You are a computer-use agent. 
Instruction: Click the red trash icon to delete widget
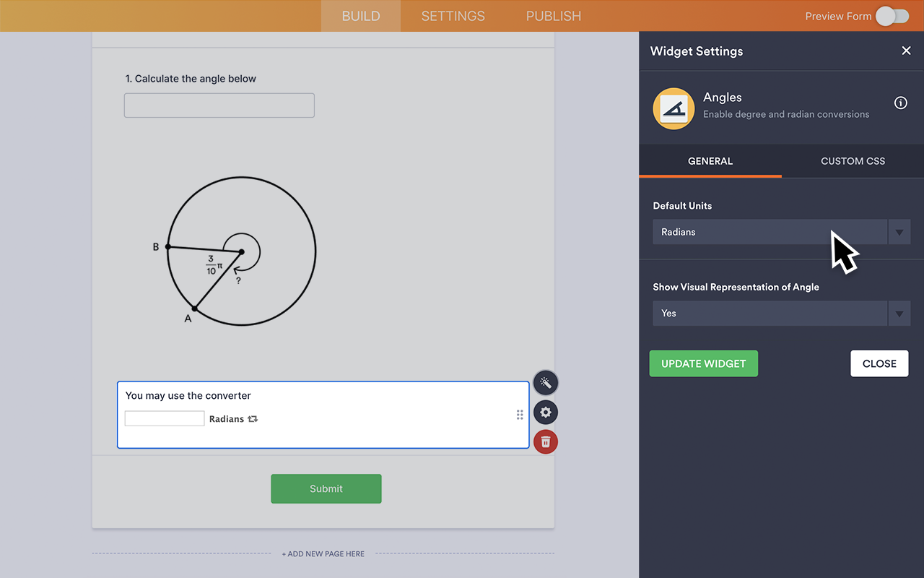point(545,441)
